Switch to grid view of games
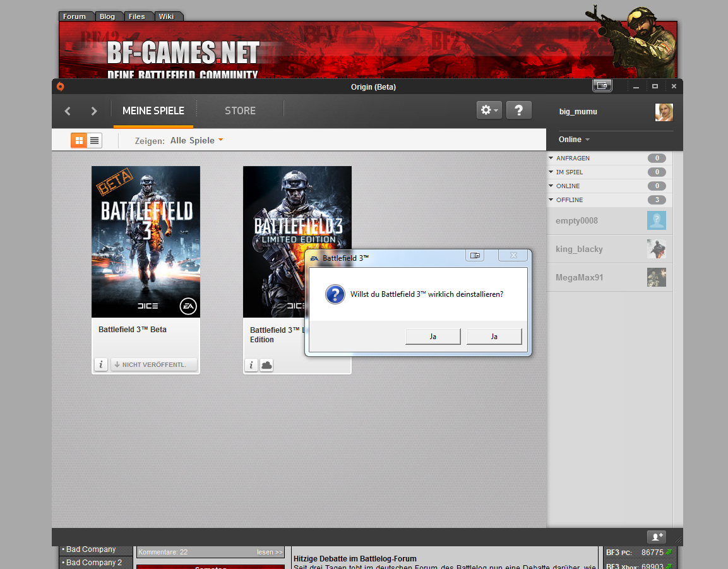The height and width of the screenshot is (569, 728). (x=79, y=140)
